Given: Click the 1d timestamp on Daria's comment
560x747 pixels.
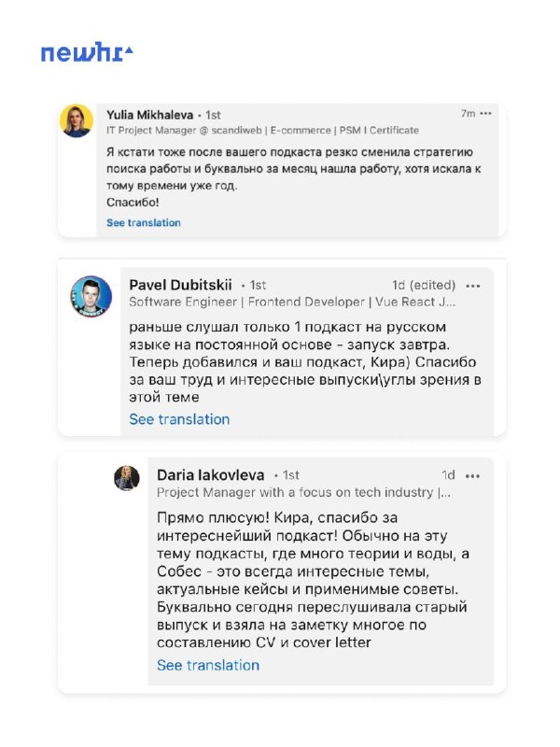Looking at the screenshot, I should pos(449,475).
